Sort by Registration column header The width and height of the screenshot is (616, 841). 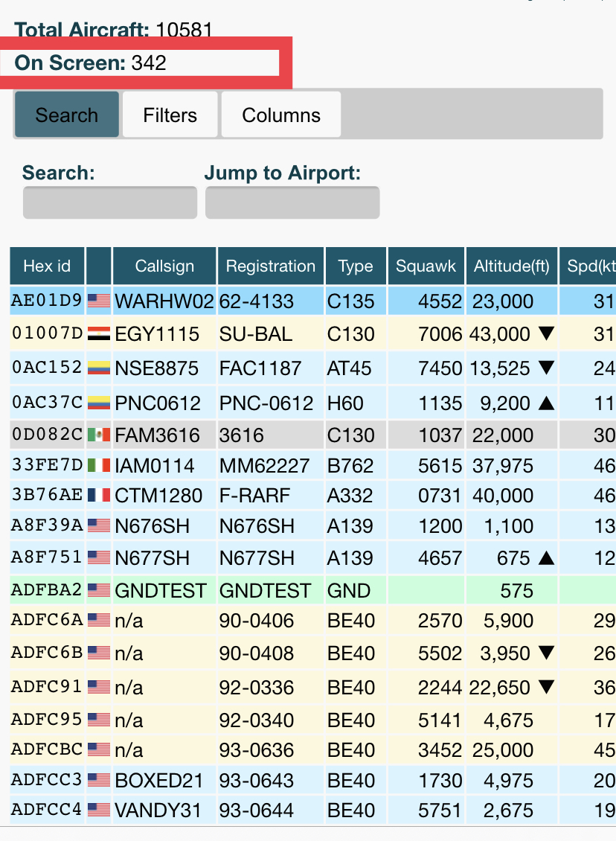(x=270, y=266)
